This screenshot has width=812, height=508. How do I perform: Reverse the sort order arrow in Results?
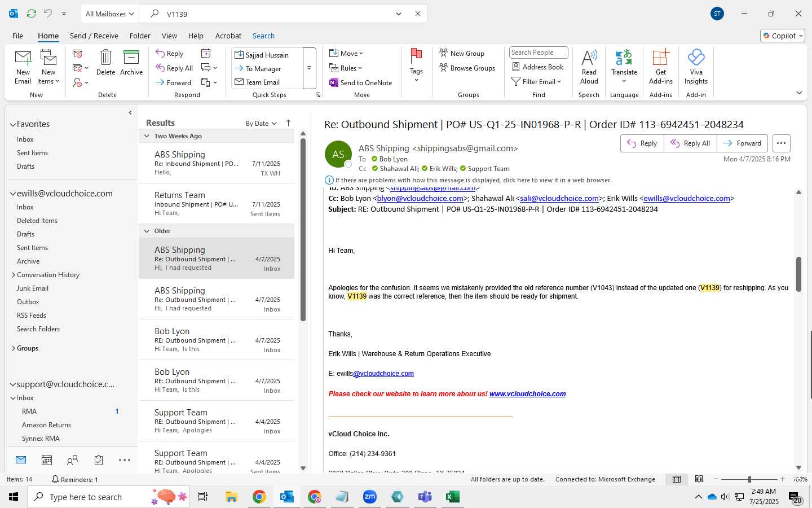coord(288,123)
